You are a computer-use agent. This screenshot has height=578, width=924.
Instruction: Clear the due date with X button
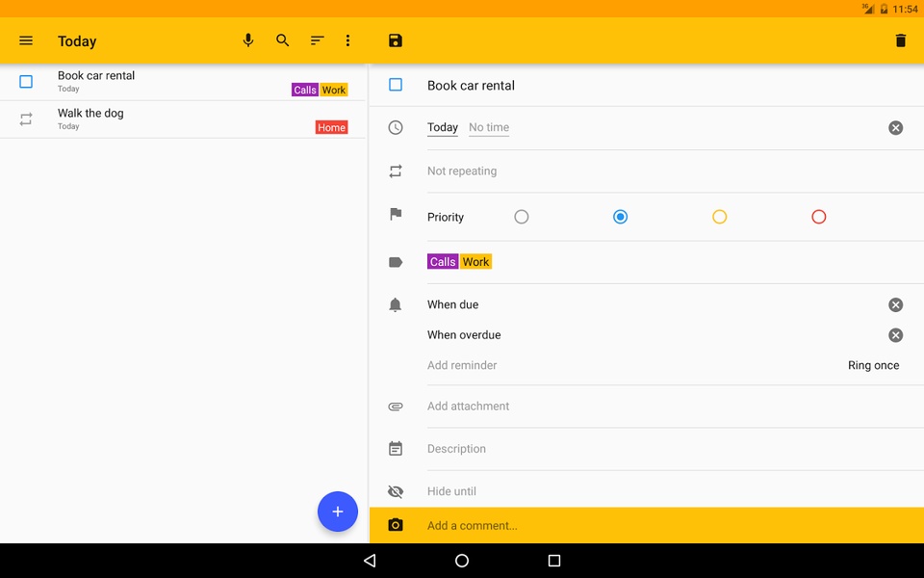(x=896, y=127)
